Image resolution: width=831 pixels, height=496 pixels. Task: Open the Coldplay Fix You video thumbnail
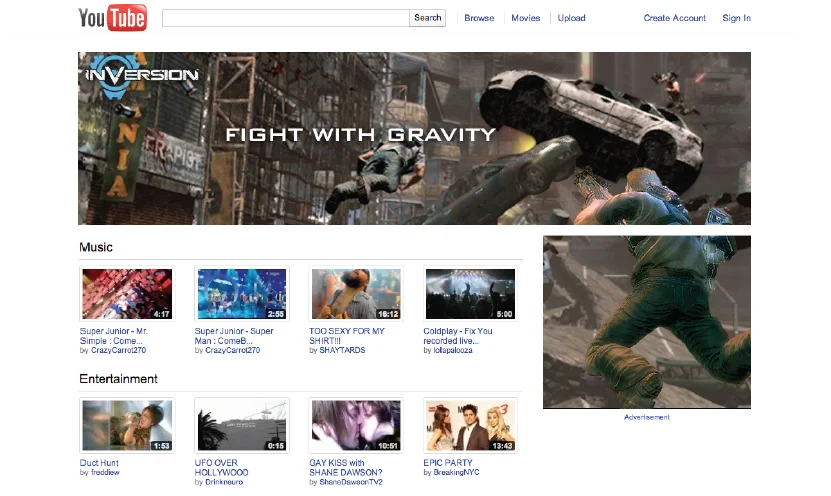pos(471,294)
